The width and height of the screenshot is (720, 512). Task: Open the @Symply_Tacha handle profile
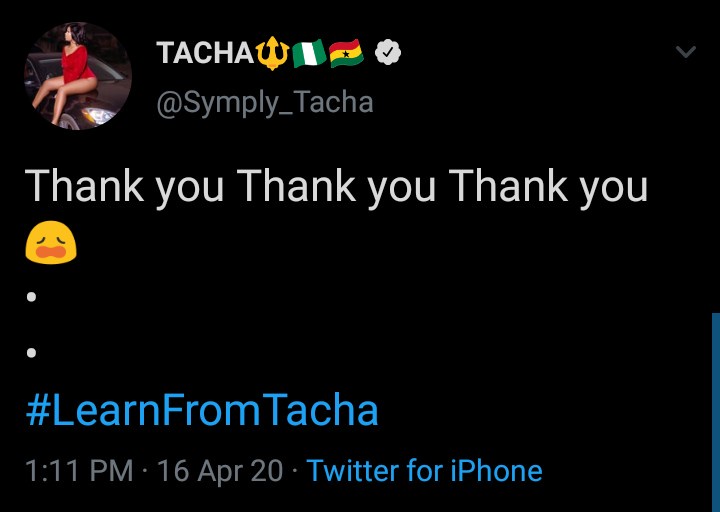coord(264,101)
